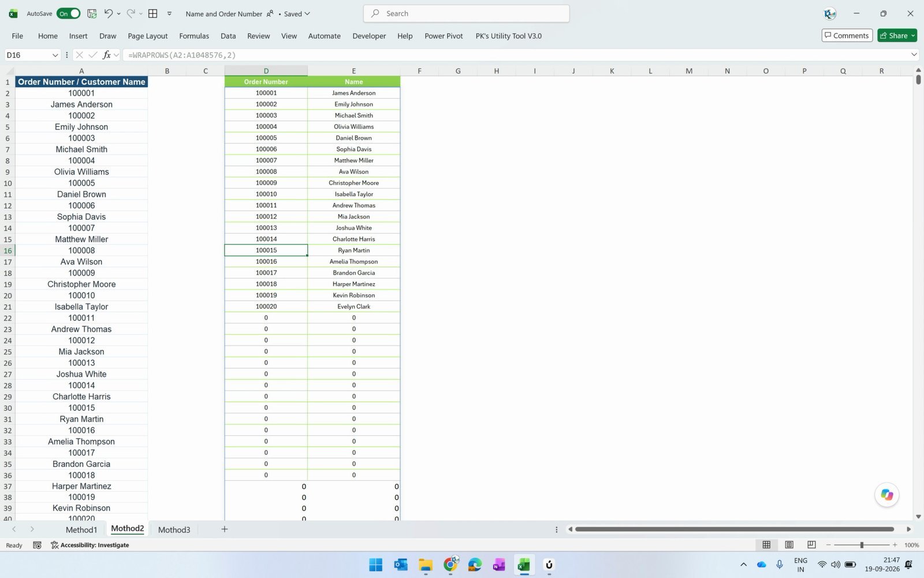Switch to the Insert tab
The width and height of the screenshot is (924, 578).
click(79, 36)
